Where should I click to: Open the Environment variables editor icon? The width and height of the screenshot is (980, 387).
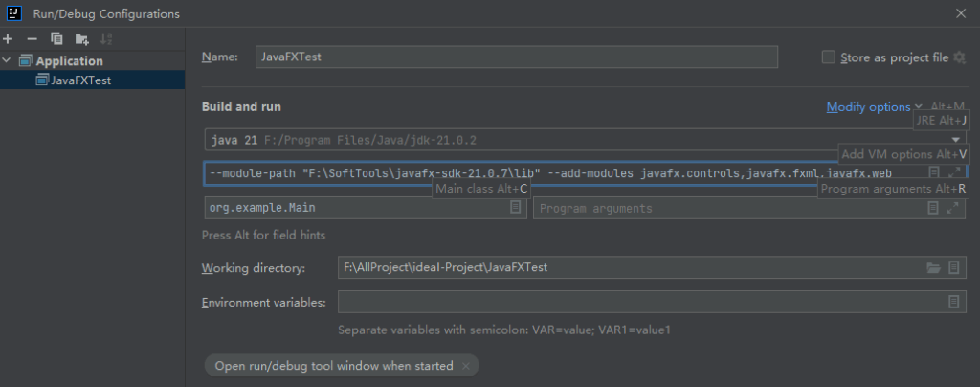953,302
